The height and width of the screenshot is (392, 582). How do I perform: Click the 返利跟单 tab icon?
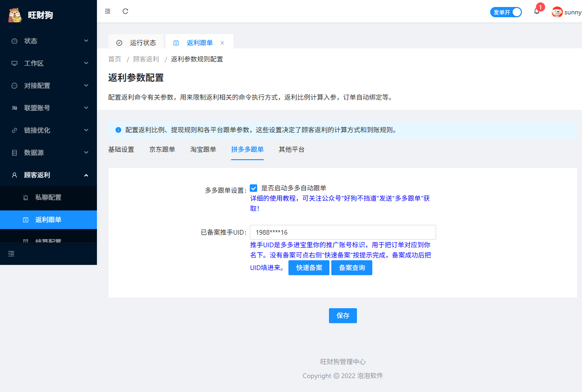pos(176,43)
